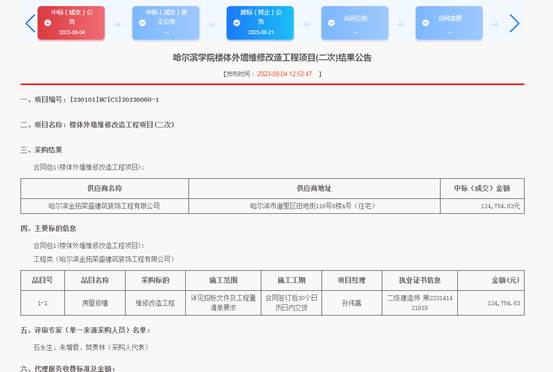Click the circle icon on the 合同公告 card
553x372 pixels.
(x=331, y=23)
